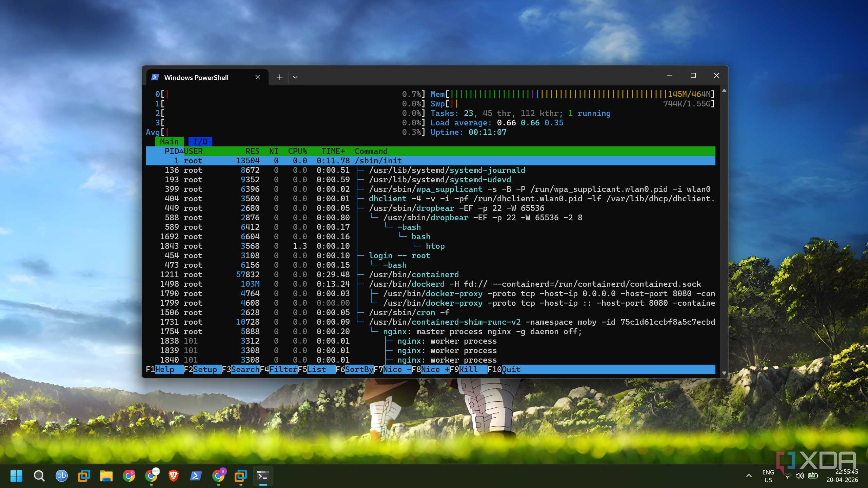868x488 pixels.
Task: Open a new terminal tab with plus button
Action: 279,77
